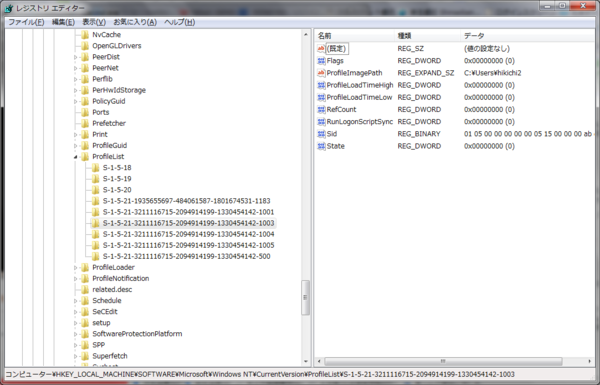
Task: Click folder icon of the SID ending in 500
Action: pyautogui.click(x=95, y=257)
